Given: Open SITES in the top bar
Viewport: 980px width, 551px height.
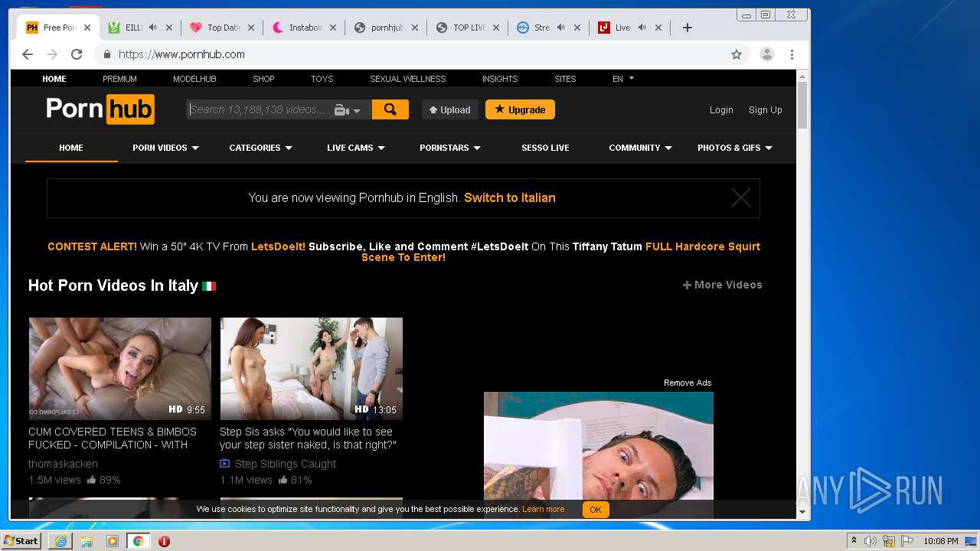Looking at the screenshot, I should tap(565, 79).
